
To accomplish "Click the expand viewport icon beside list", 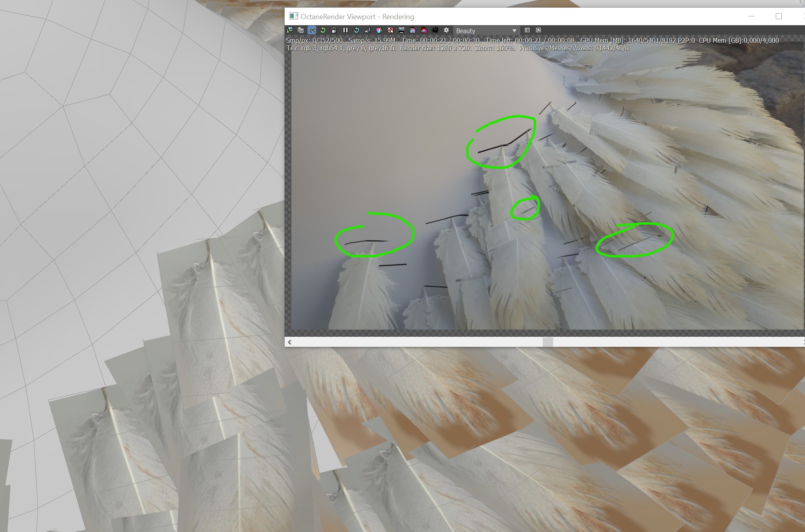I will pyautogui.click(x=538, y=30).
